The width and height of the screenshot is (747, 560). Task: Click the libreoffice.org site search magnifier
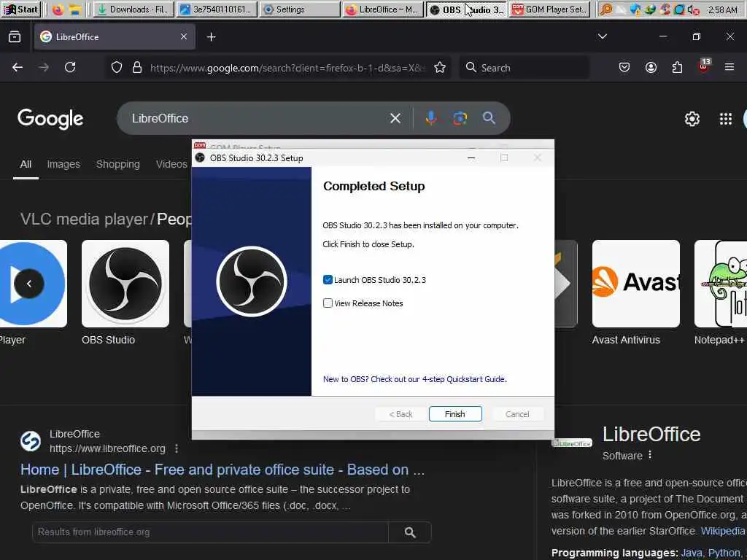pyautogui.click(x=410, y=532)
